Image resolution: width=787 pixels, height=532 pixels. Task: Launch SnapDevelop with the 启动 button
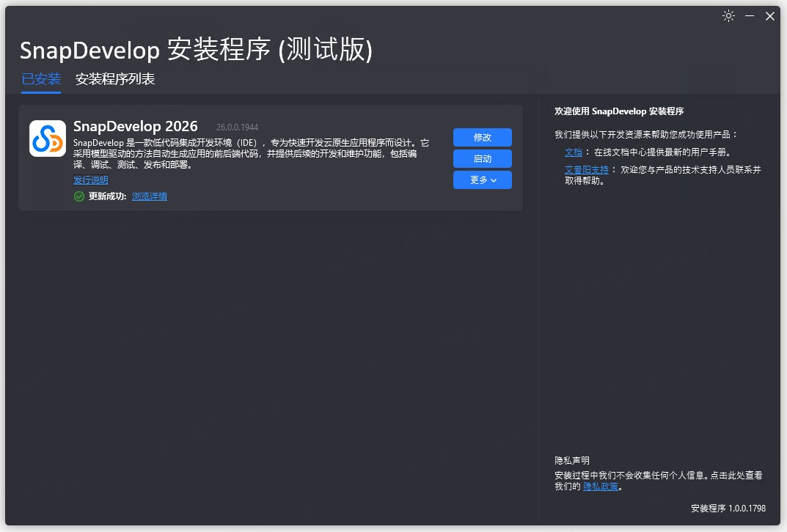pyautogui.click(x=483, y=159)
